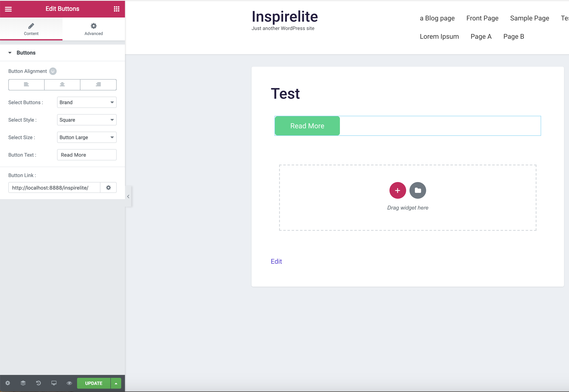Align button to the left
Image resolution: width=569 pixels, height=392 pixels.
click(x=26, y=85)
